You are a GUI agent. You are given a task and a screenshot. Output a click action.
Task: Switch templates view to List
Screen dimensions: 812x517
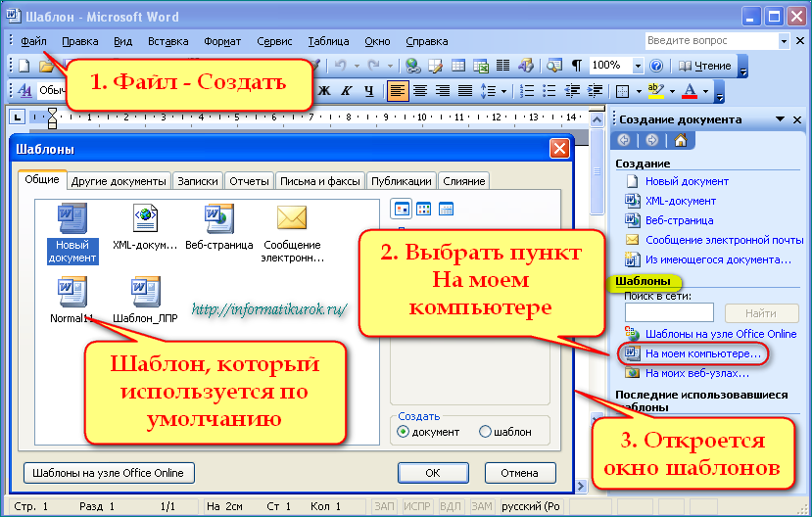(423, 210)
